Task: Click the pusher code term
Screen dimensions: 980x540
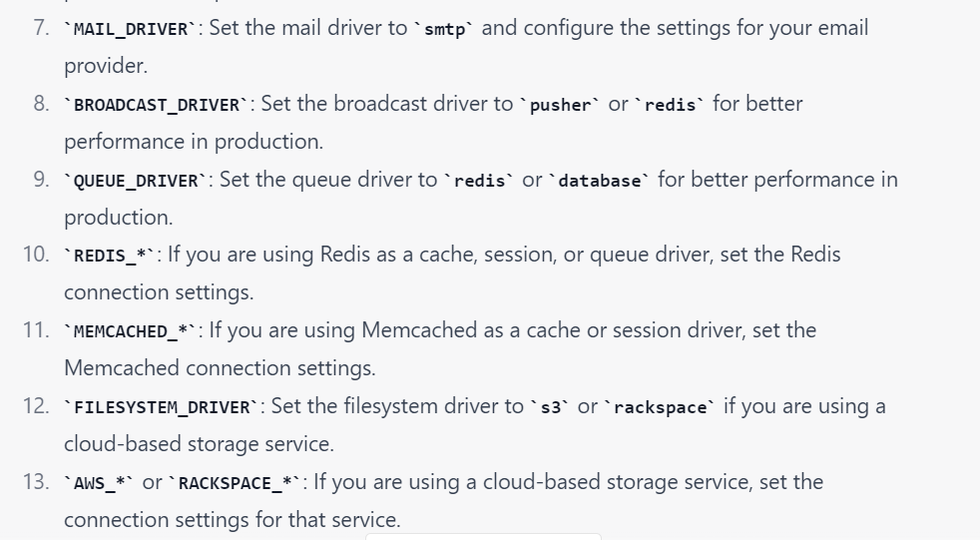Action: click(x=560, y=105)
